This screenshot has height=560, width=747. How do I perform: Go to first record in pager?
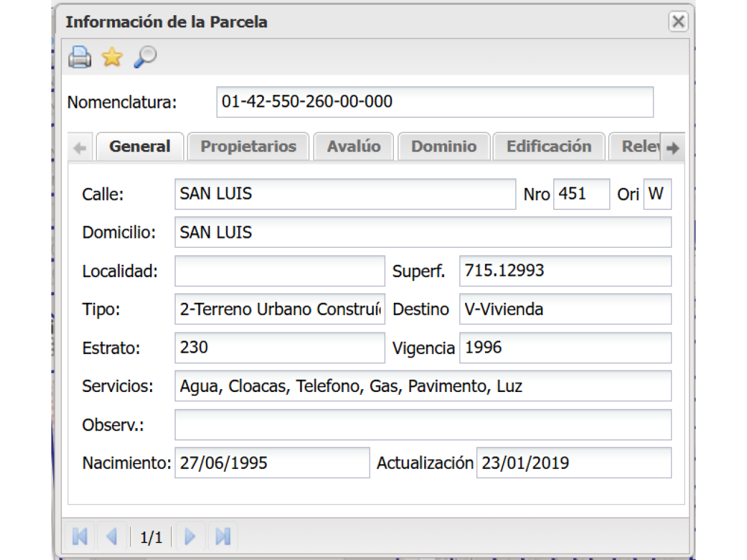[80, 536]
